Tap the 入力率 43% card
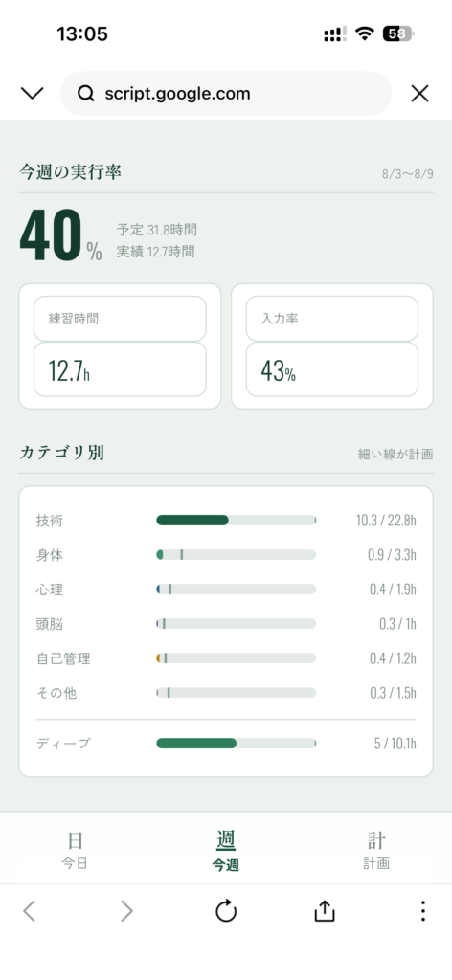The image size is (452, 980). [332, 346]
